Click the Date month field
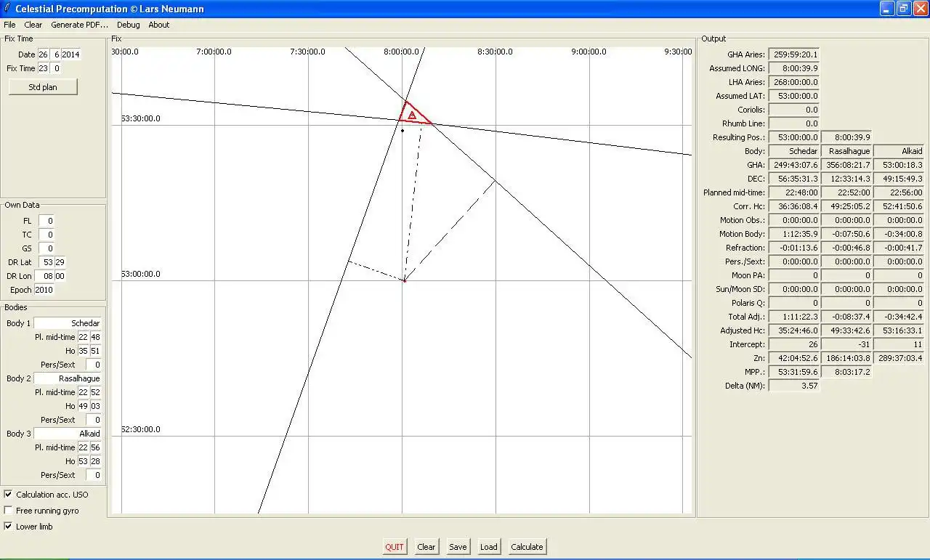Viewport: 930px width, 560px height. coord(55,54)
